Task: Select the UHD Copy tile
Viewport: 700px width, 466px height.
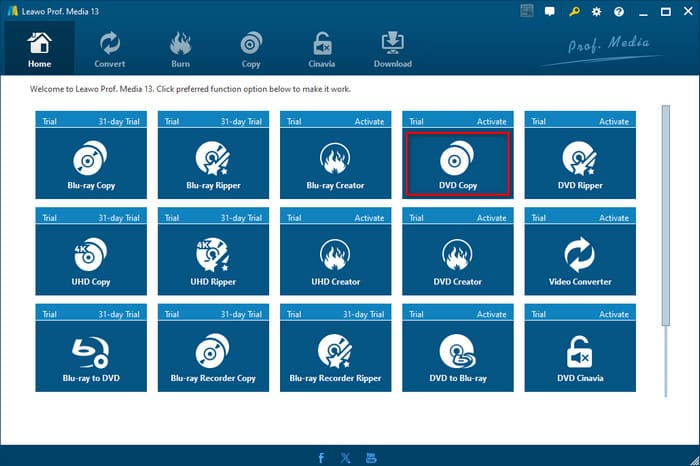Action: pos(92,260)
